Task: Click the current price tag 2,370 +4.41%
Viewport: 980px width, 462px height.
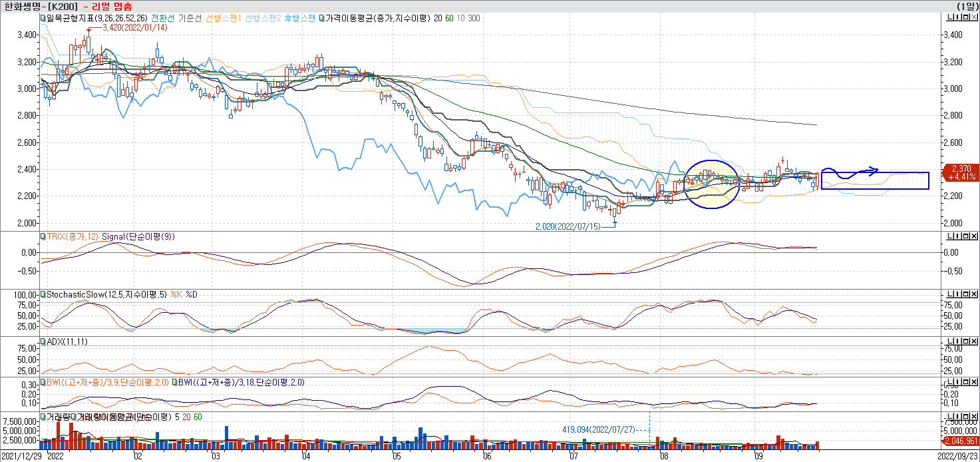Action: (x=962, y=172)
